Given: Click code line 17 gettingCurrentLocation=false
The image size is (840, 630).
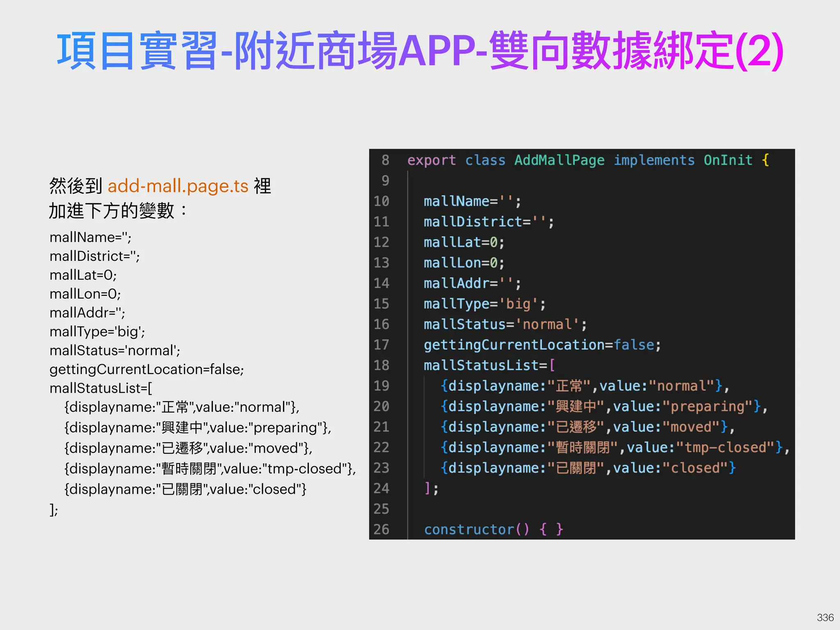Looking at the screenshot, I should coord(543,345).
